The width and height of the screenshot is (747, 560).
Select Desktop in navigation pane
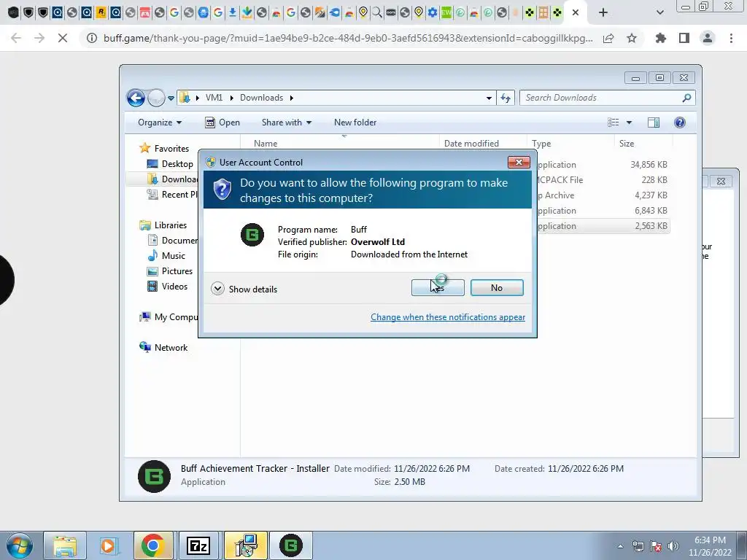tap(171, 164)
